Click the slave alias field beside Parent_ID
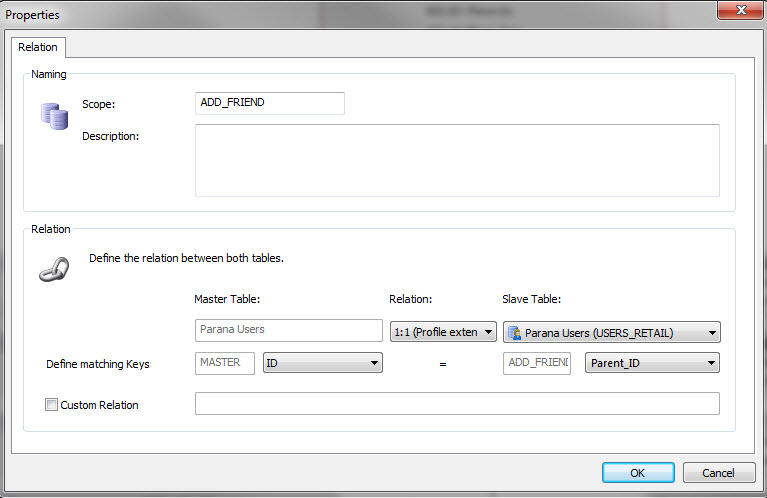The image size is (767, 498). tap(536, 363)
